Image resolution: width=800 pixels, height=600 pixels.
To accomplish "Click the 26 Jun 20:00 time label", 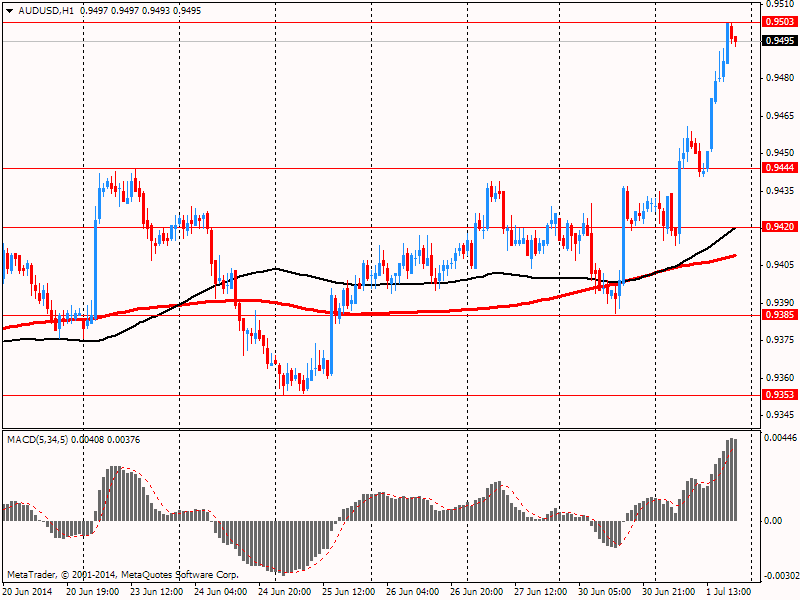I will pos(477,592).
